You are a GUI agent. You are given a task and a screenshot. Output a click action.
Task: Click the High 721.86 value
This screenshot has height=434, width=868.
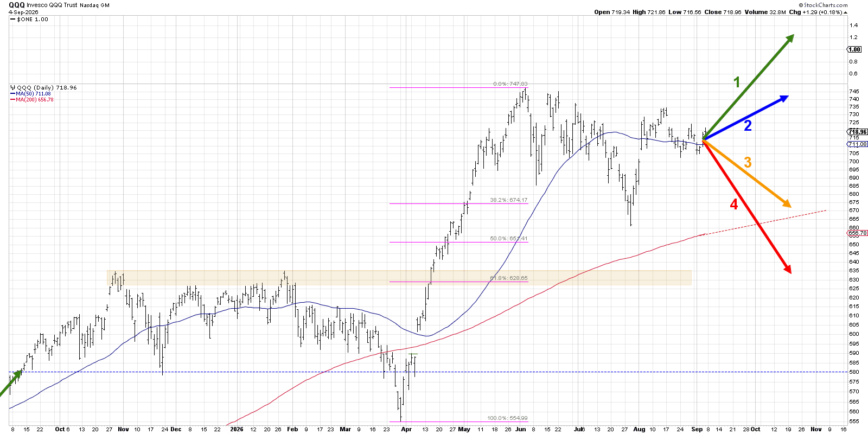tap(649, 12)
